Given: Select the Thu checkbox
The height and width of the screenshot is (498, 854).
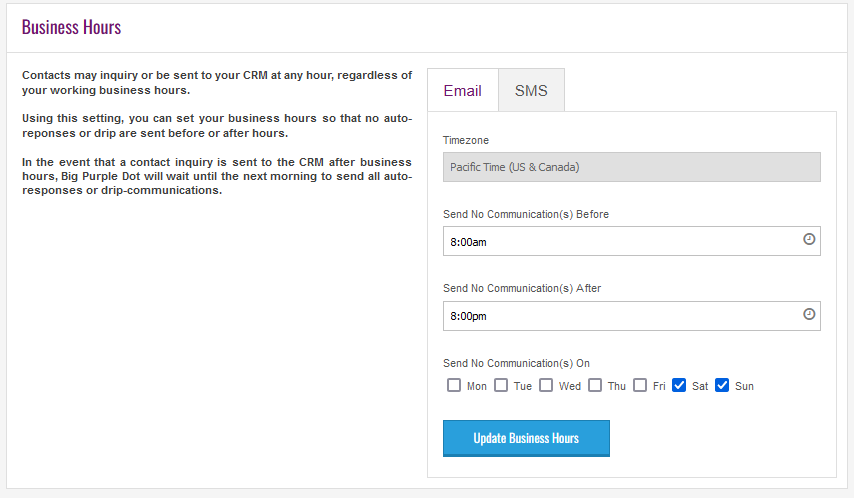Looking at the screenshot, I should (x=595, y=385).
